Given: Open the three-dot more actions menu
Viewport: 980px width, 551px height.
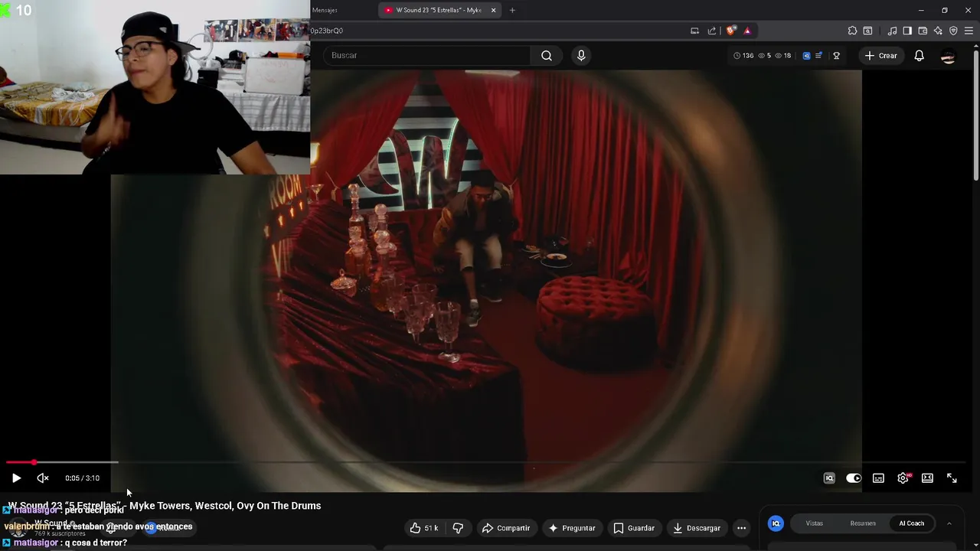Looking at the screenshot, I should tap(741, 528).
